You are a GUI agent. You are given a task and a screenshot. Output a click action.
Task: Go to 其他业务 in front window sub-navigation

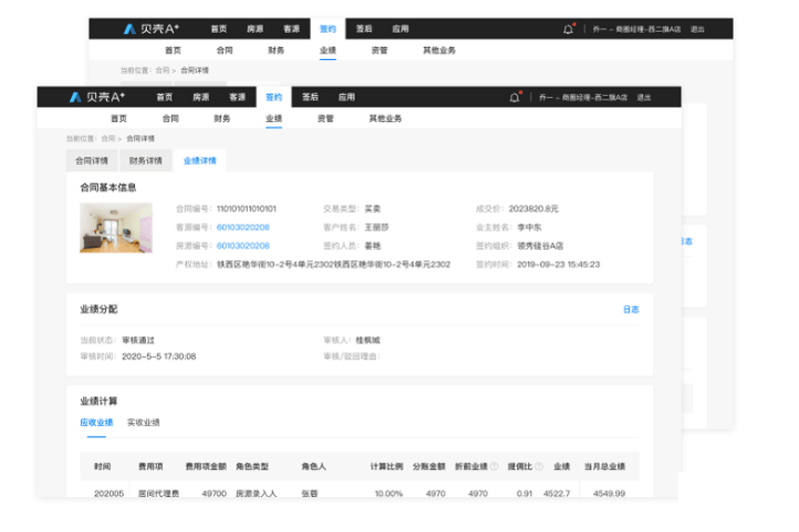386,118
